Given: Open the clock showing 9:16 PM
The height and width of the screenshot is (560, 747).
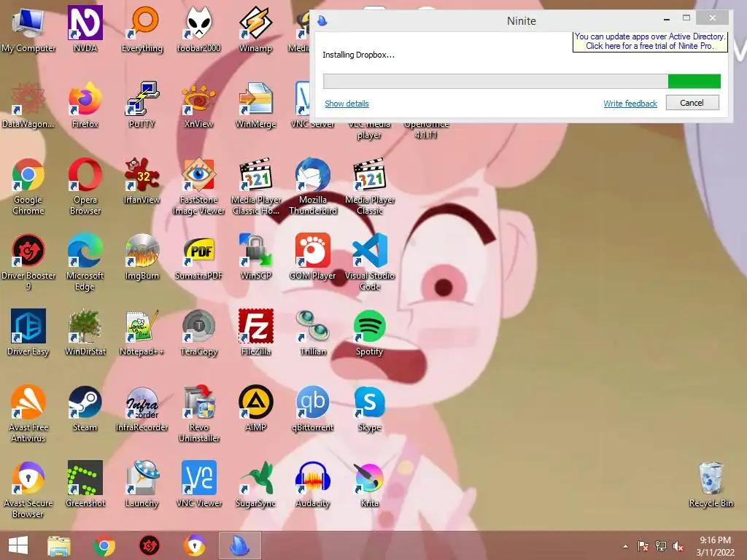Looking at the screenshot, I should 715,546.
